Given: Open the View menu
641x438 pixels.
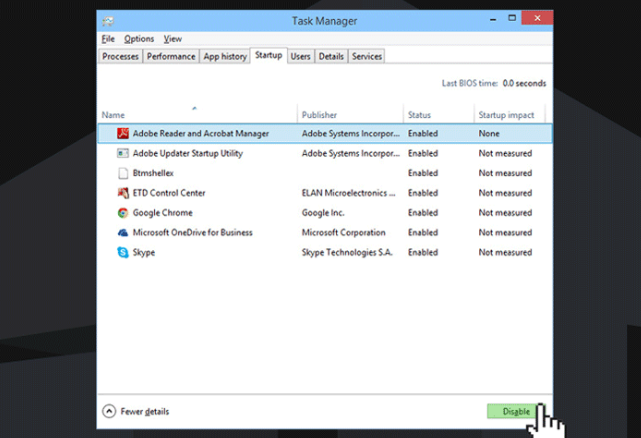Looking at the screenshot, I should tap(173, 39).
